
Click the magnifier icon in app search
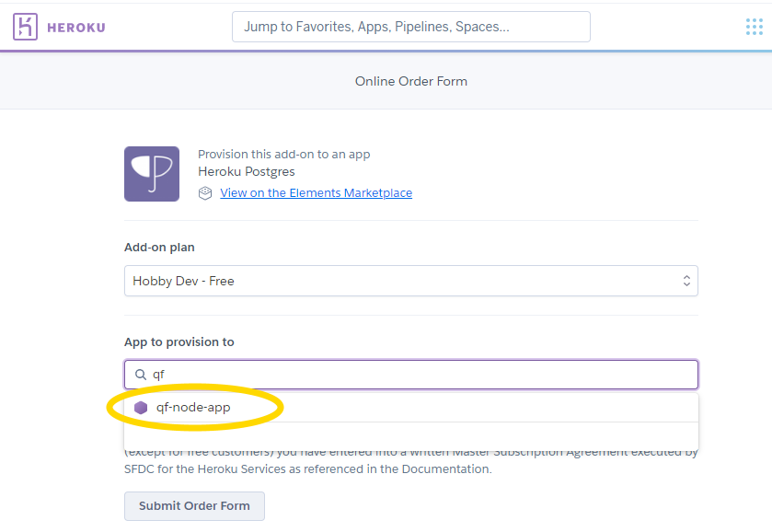141,375
